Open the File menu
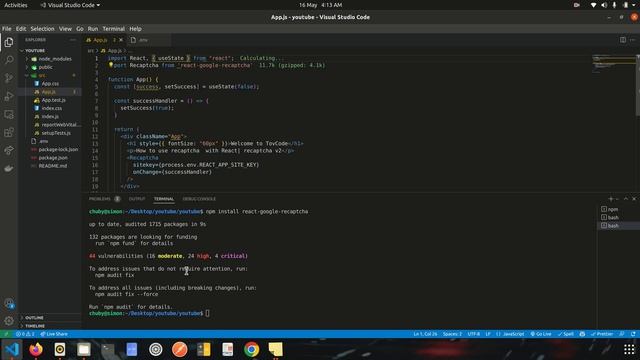The height and width of the screenshot is (360, 640). coord(7,29)
